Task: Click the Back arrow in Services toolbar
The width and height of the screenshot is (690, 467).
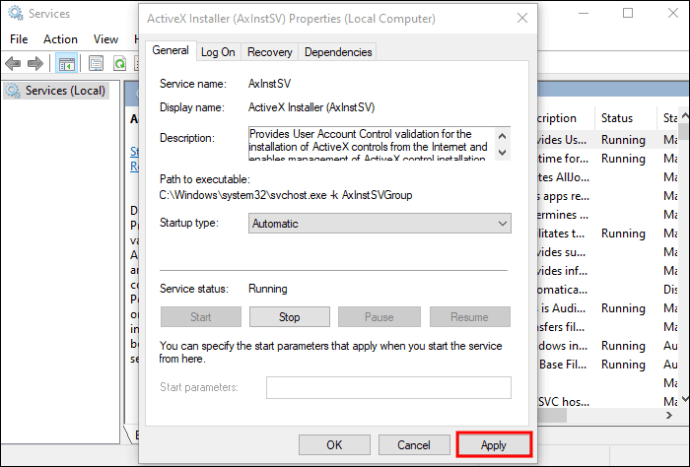Action: 13,64
